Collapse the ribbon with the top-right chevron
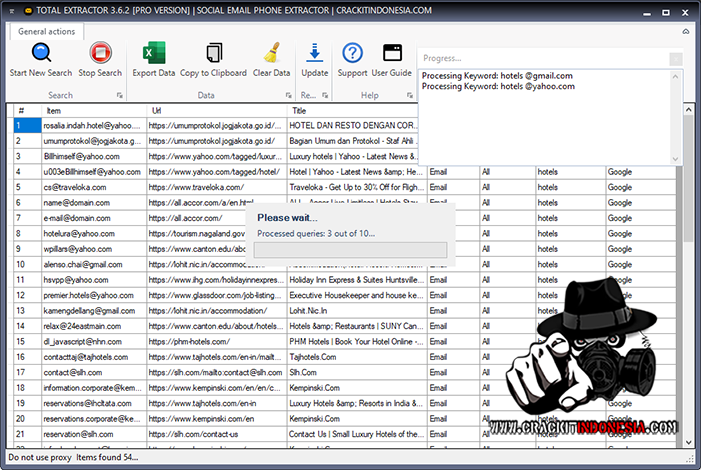The height and width of the screenshot is (470, 701). click(x=687, y=32)
